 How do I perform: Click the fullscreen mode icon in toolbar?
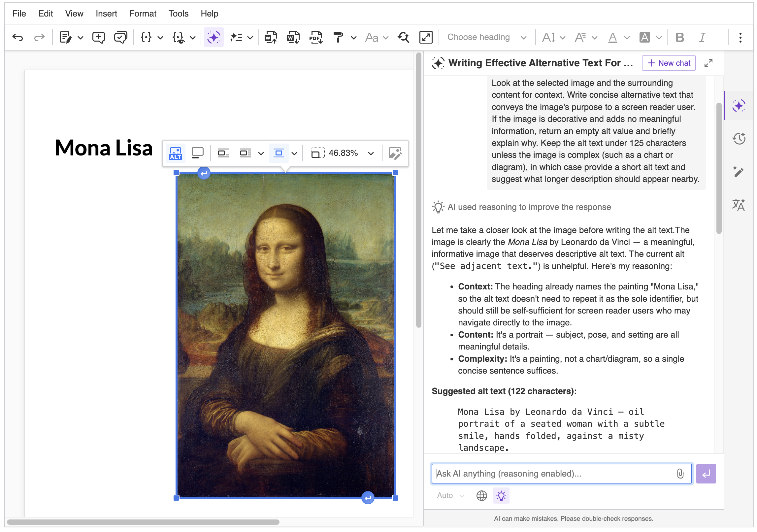point(426,37)
